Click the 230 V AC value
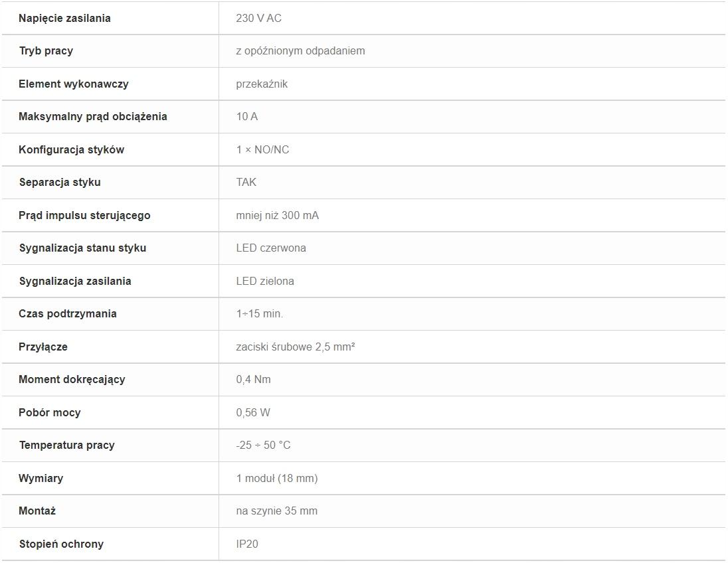This screenshot has width=728, height=563. (258, 18)
